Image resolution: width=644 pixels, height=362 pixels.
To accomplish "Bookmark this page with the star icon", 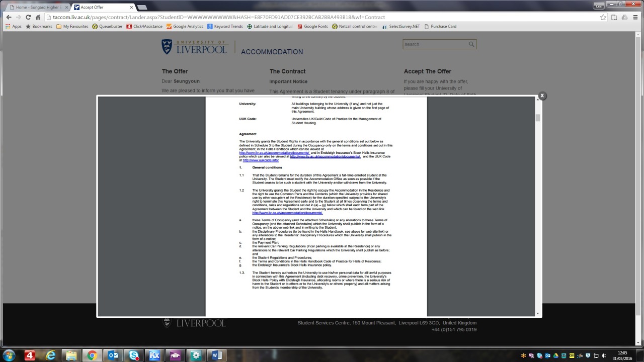I will coord(603,17).
